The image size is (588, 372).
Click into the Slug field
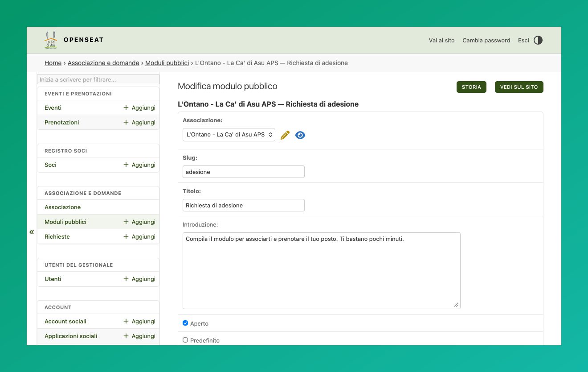point(244,172)
